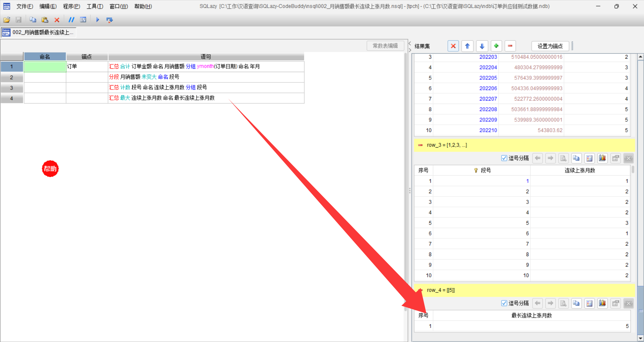Click the paste clipboard icon in the toolbar
Image resolution: width=644 pixels, height=342 pixels.
pos(45,20)
